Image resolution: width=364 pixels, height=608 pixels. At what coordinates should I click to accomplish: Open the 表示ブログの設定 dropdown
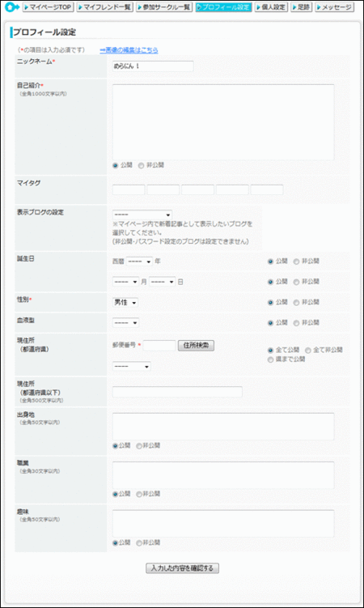tap(142, 215)
